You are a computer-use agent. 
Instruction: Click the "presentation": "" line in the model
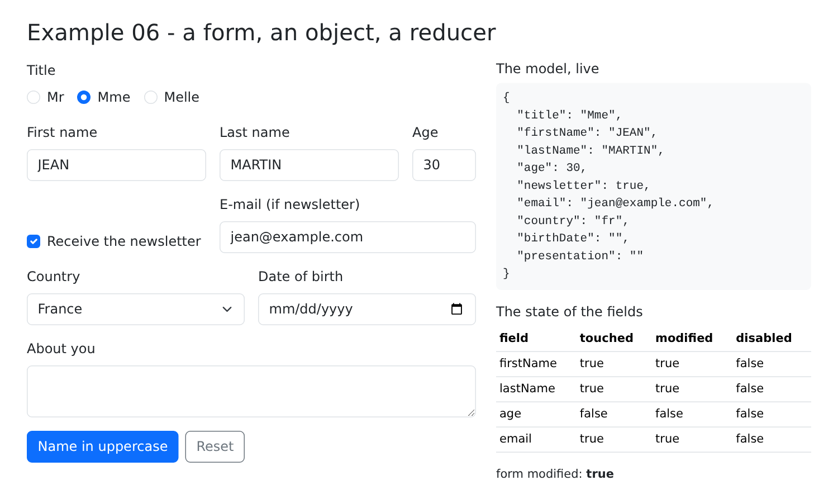point(580,255)
